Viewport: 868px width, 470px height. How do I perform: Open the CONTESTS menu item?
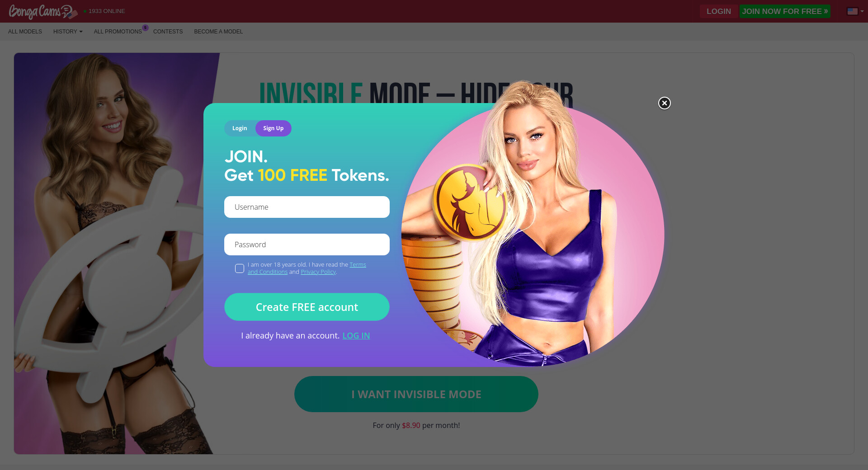(x=168, y=32)
